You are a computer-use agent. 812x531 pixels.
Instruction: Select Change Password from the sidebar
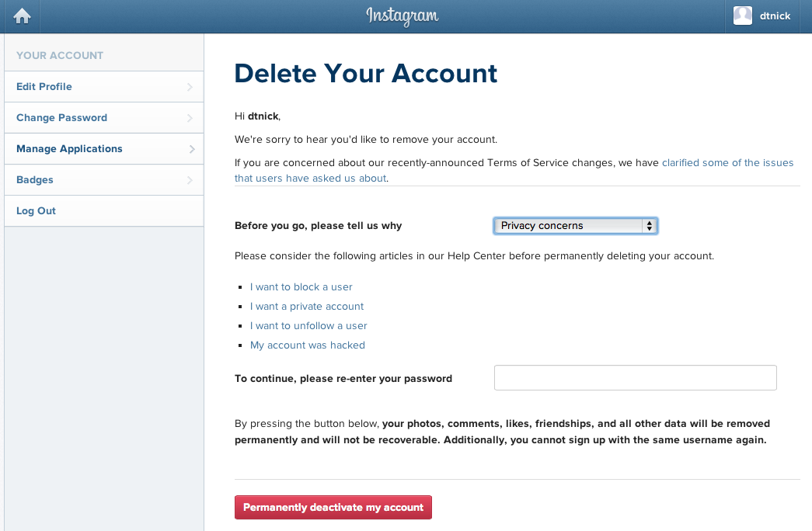(x=61, y=117)
